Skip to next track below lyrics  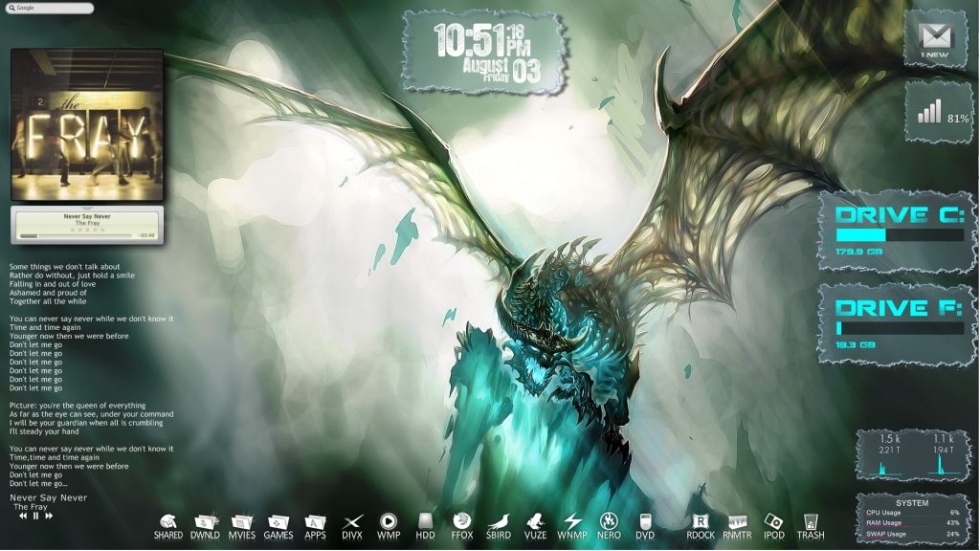point(49,516)
